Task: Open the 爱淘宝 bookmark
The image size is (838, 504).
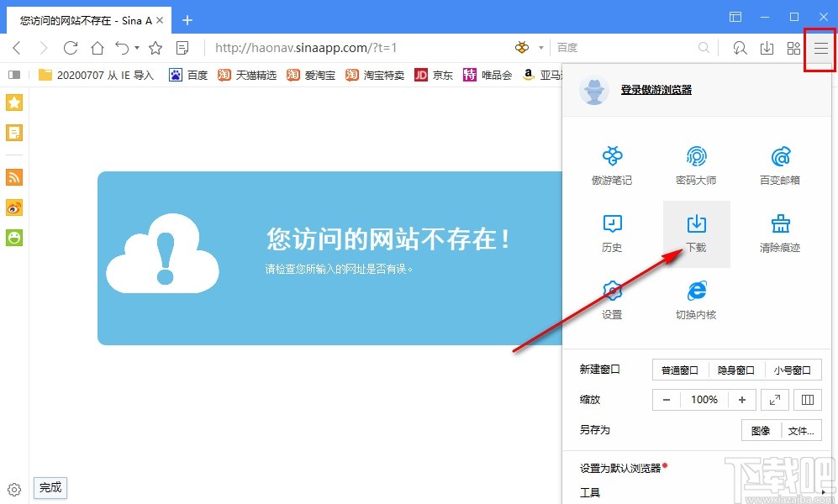Action: (310, 75)
